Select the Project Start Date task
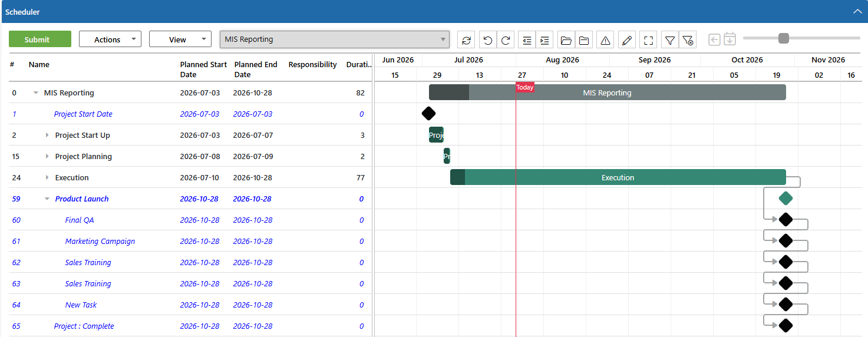This screenshot has width=868, height=337. pos(83,114)
